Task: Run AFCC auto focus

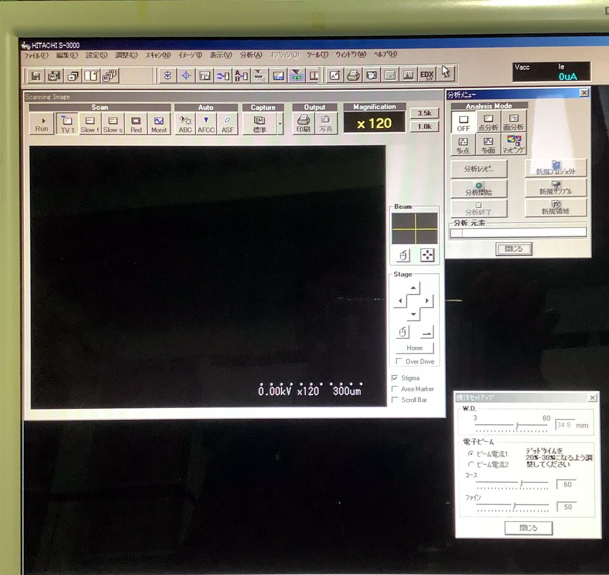Action: point(206,124)
